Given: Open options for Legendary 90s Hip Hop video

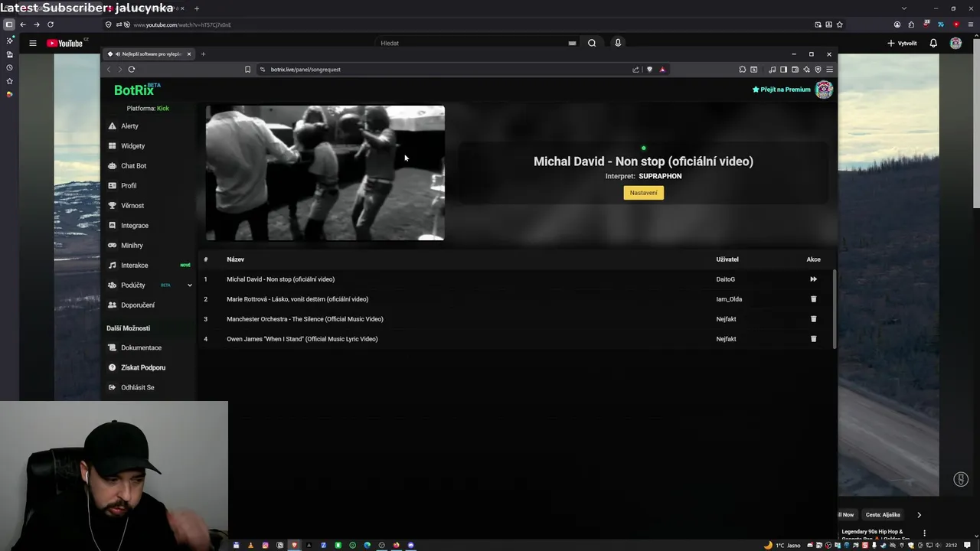Looking at the screenshot, I should 924,533.
